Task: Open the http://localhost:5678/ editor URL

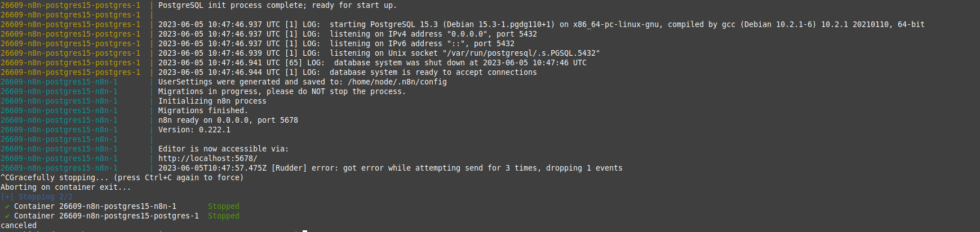Action: (x=207, y=159)
